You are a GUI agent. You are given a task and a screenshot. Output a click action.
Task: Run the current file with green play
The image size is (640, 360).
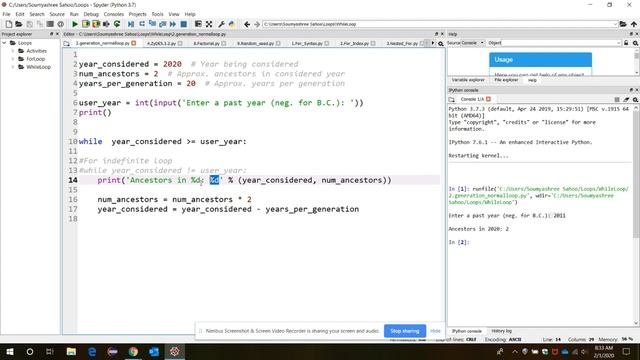tap(75, 24)
